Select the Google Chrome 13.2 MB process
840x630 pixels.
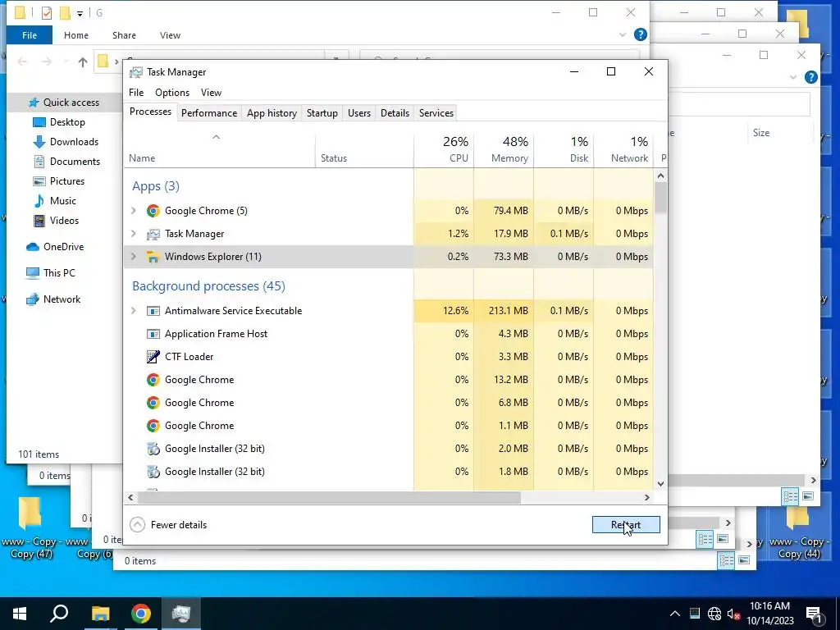(388, 380)
